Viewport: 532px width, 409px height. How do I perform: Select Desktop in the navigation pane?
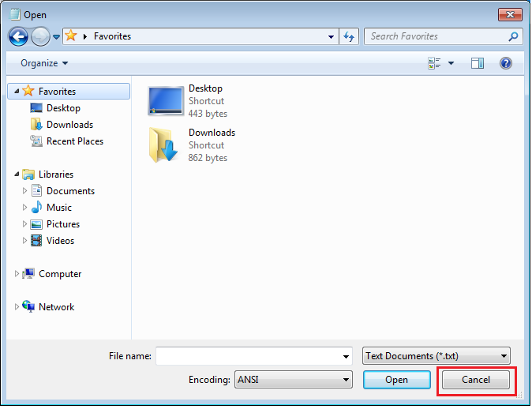[x=63, y=108]
